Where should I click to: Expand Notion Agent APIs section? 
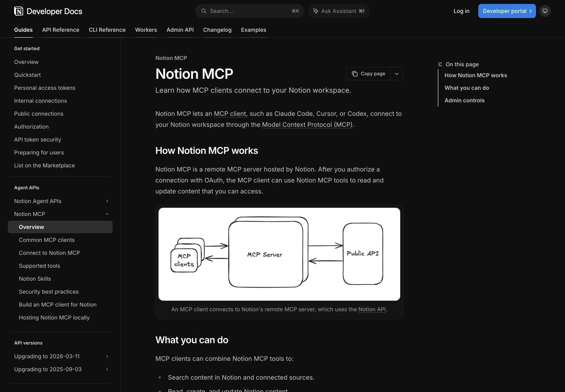coord(107,201)
